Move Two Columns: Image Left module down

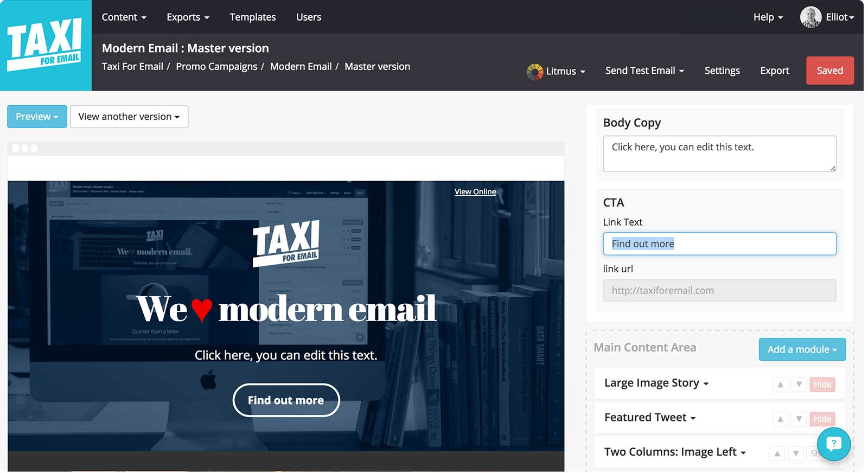tap(796, 453)
